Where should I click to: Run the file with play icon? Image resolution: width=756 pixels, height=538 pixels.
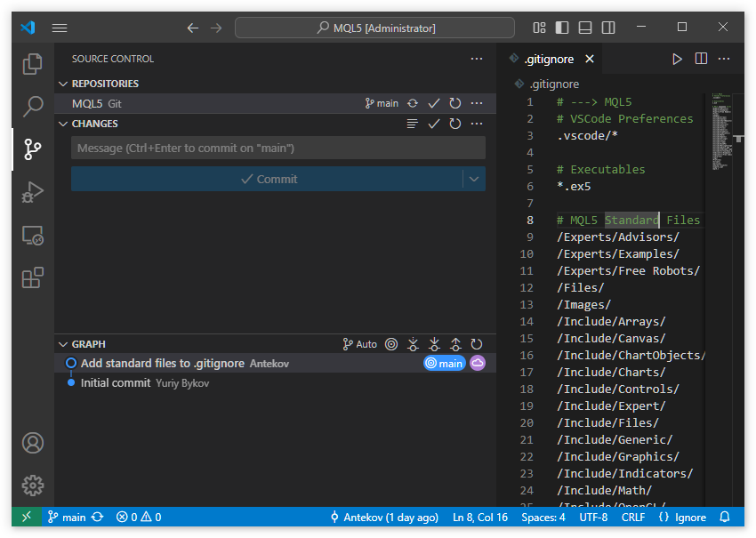coord(677,59)
